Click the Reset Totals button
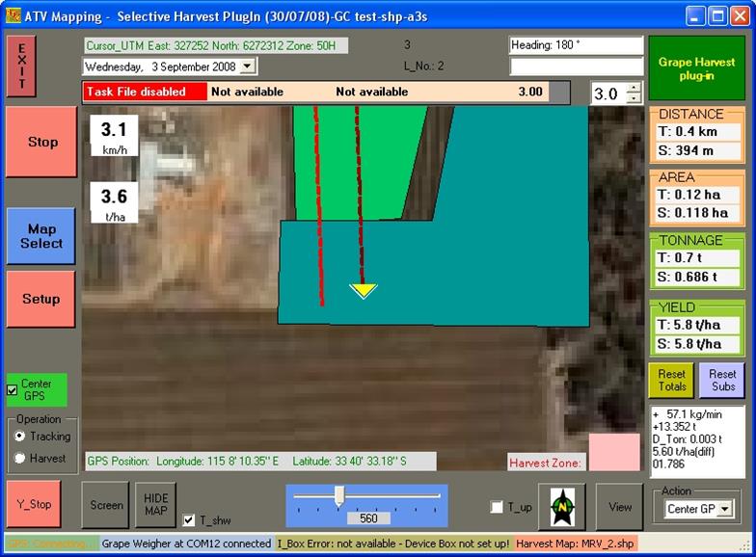756x557 pixels. (671, 380)
